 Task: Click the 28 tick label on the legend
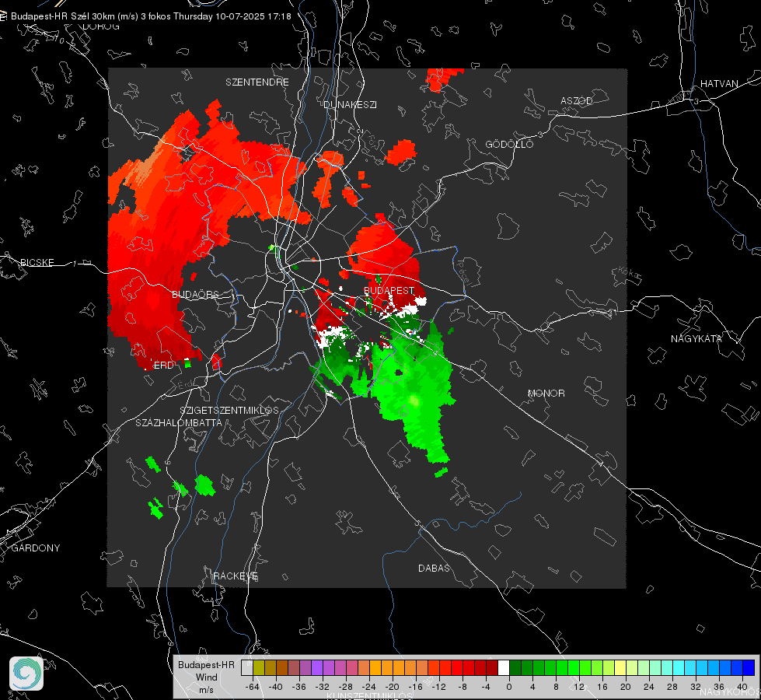[672, 687]
